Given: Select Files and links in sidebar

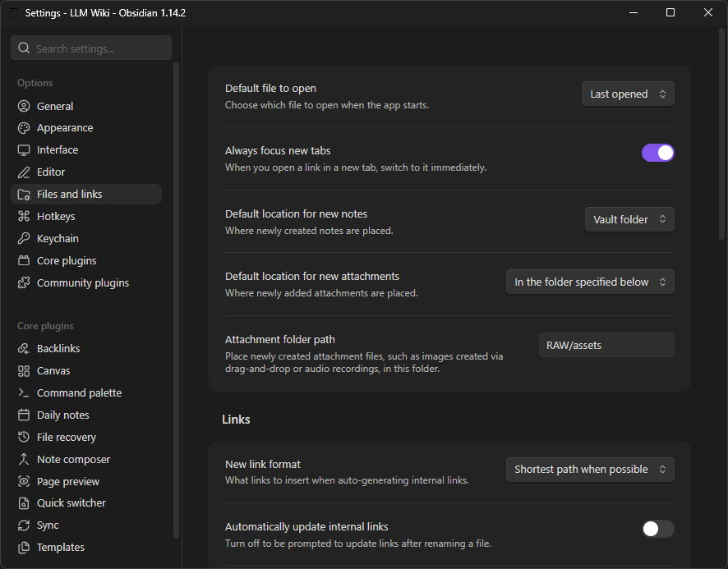Looking at the screenshot, I should tap(86, 195).
